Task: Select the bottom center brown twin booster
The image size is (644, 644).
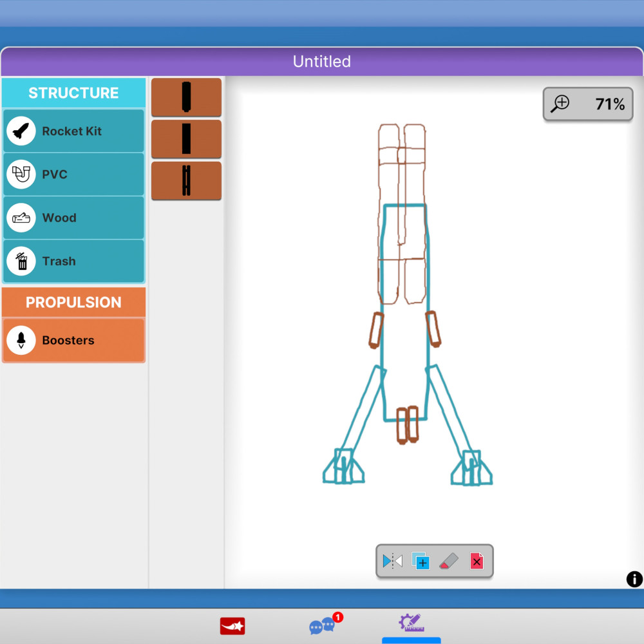Action: click(x=408, y=425)
